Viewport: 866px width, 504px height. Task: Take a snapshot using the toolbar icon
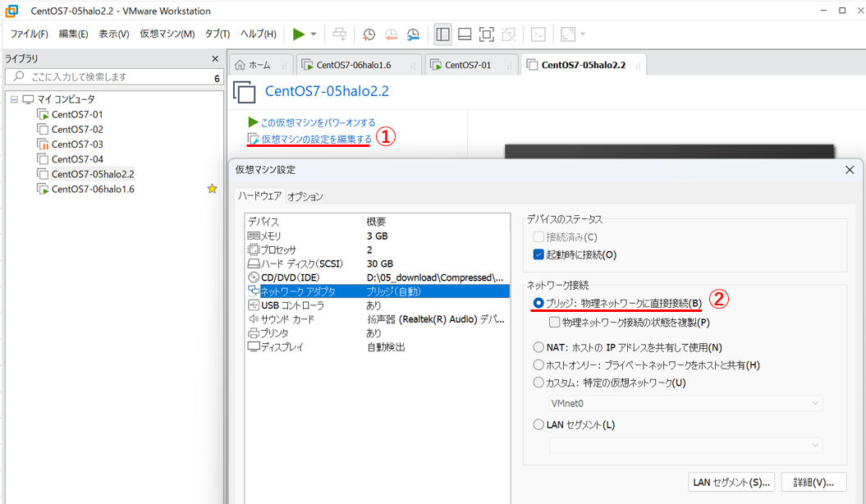tap(369, 34)
